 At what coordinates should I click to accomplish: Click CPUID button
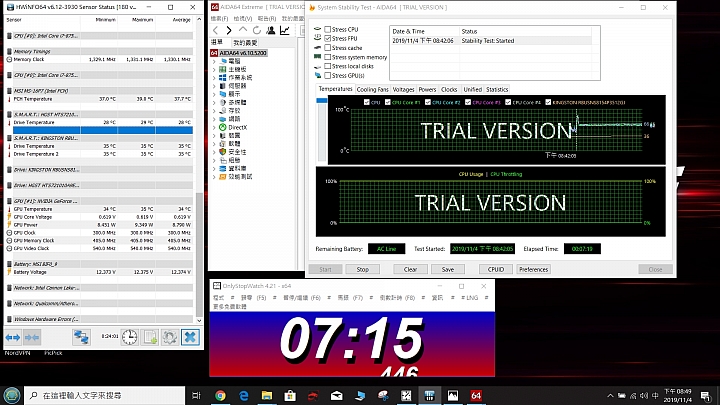[496, 270]
